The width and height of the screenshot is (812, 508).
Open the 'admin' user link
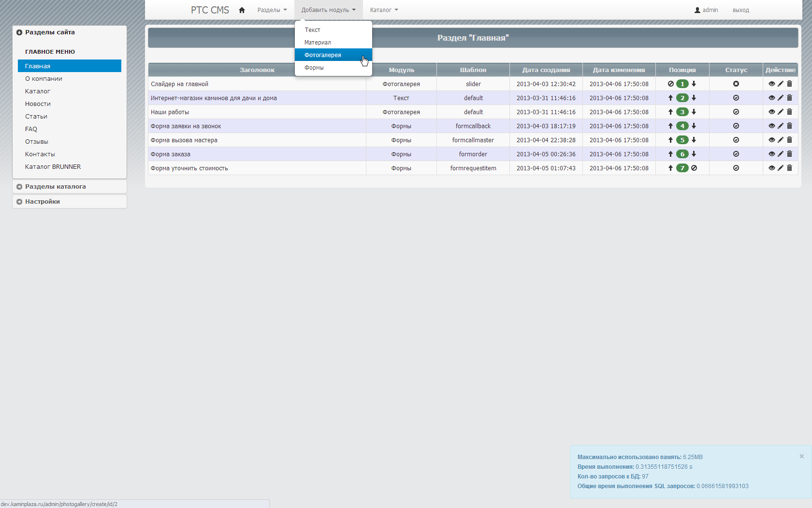coord(706,10)
